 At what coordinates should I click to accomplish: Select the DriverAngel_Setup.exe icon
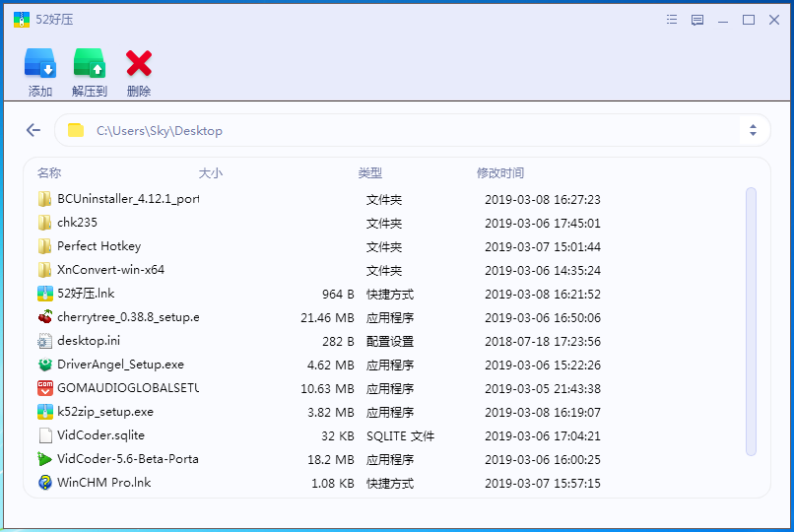point(44,365)
